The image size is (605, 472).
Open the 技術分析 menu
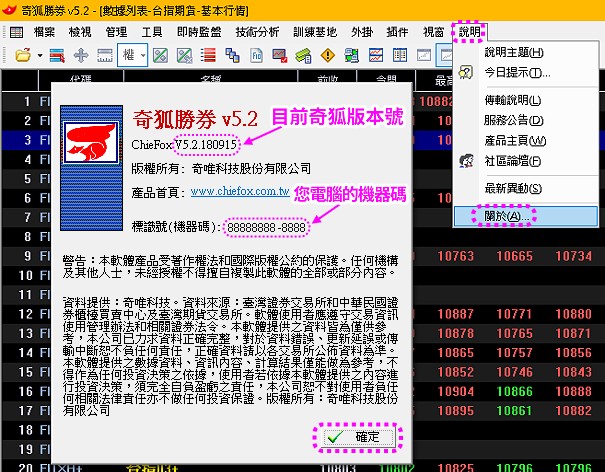point(257,32)
